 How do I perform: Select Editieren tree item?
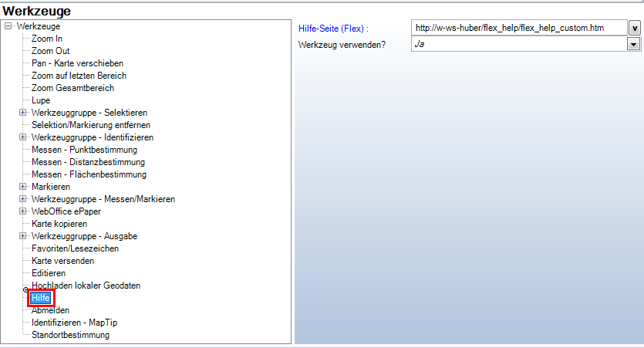pyautogui.click(x=49, y=273)
